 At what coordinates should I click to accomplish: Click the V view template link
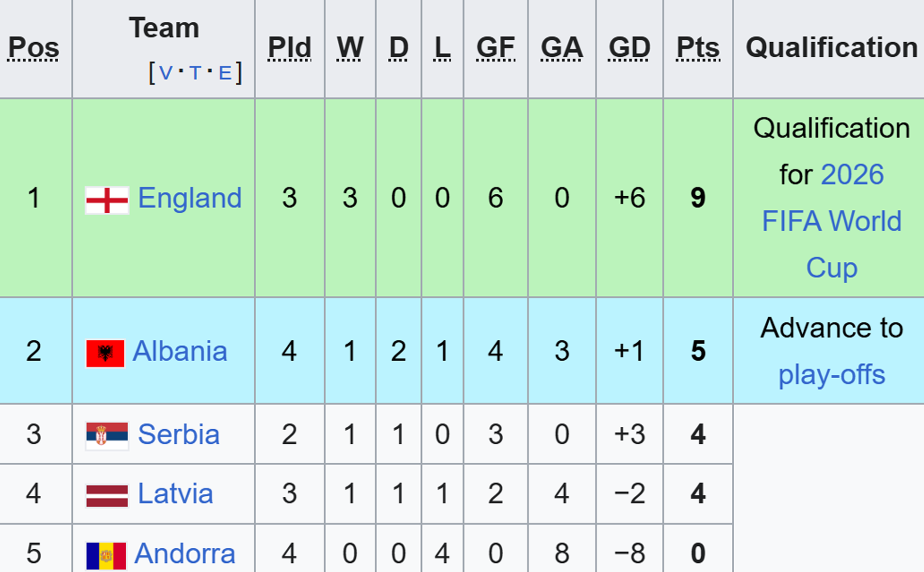tap(165, 73)
